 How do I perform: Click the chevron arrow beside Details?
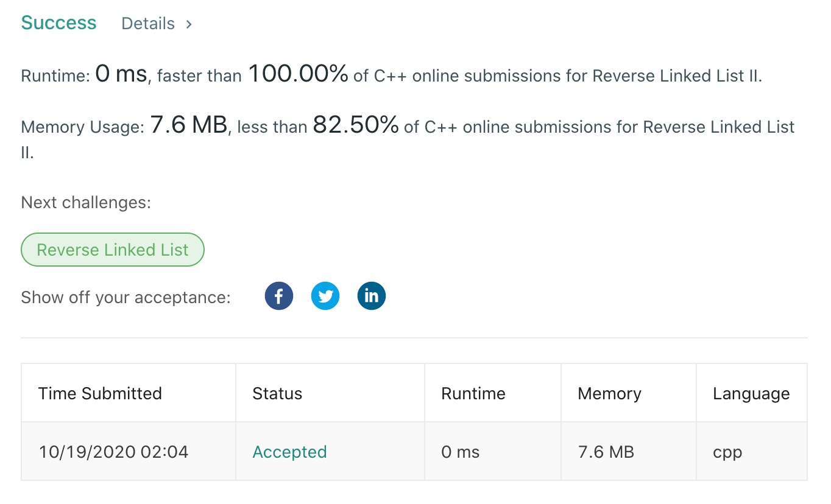tap(189, 24)
